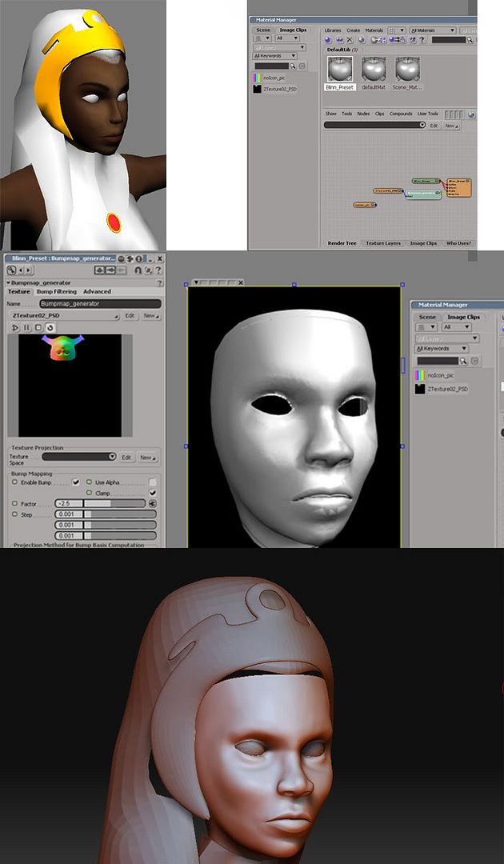Screen dimensions: 504x864
Task: Click the stop icon above the texture preview
Action: (38, 327)
